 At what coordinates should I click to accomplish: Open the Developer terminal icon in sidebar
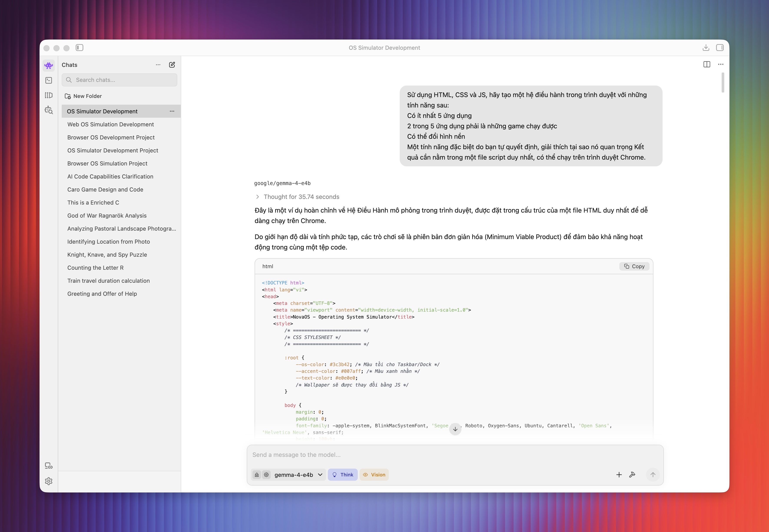click(x=49, y=80)
